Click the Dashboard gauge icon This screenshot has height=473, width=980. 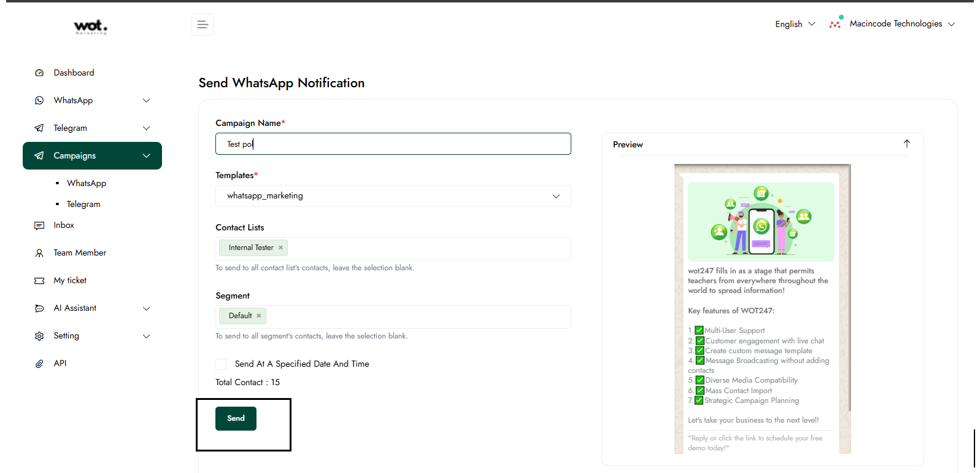tap(39, 72)
